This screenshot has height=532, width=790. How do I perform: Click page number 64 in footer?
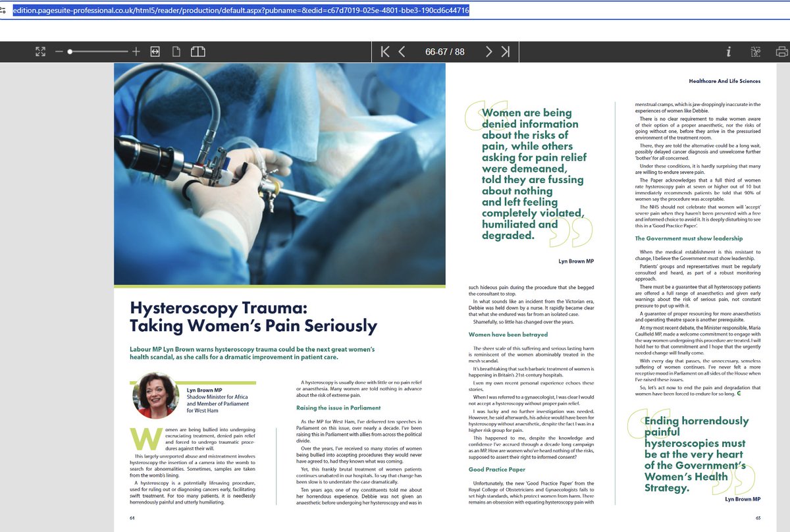point(132,518)
